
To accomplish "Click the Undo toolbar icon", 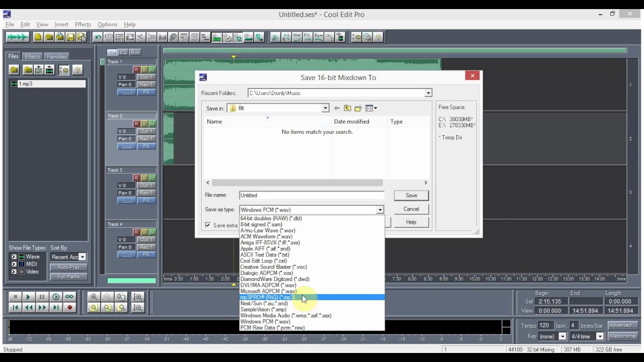I will point(98,37).
